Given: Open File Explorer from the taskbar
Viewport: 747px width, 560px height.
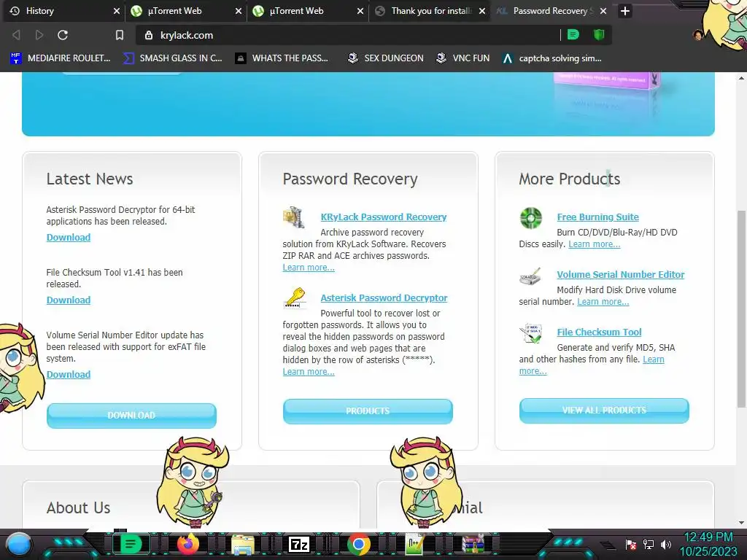Looking at the screenshot, I should coord(242,545).
